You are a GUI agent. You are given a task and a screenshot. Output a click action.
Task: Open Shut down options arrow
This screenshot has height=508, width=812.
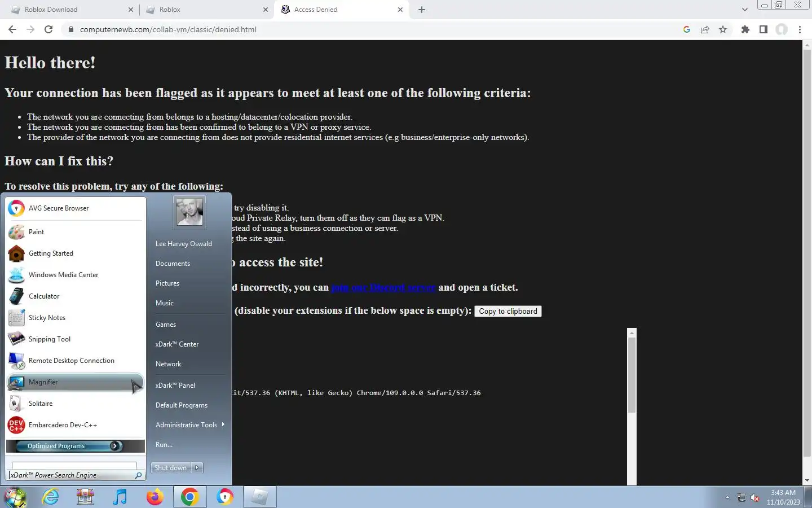[197, 468]
